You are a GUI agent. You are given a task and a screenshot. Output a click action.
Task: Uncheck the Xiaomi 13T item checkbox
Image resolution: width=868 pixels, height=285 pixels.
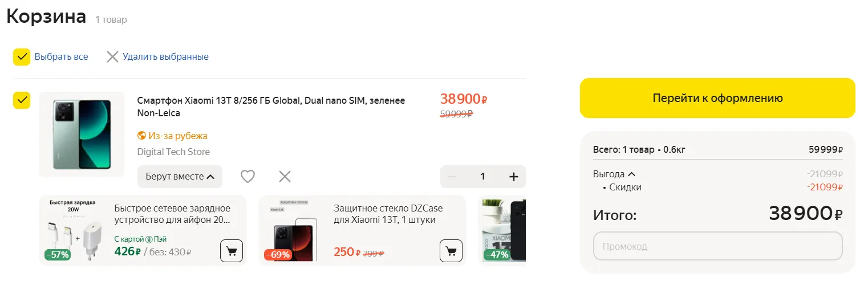click(22, 100)
